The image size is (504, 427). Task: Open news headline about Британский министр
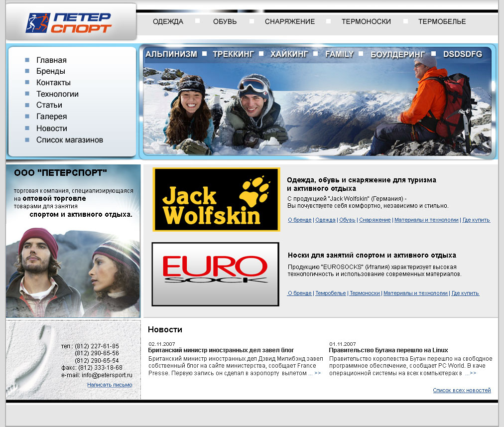point(221,350)
